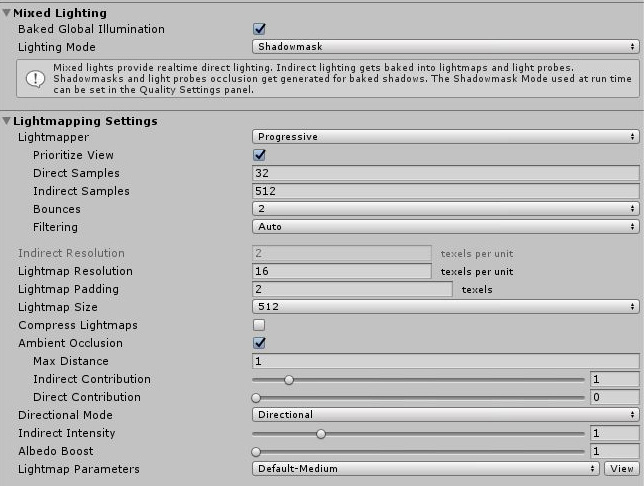644x486 pixels.
Task: Click the Lightmap Resolution input field
Action: coord(341,271)
